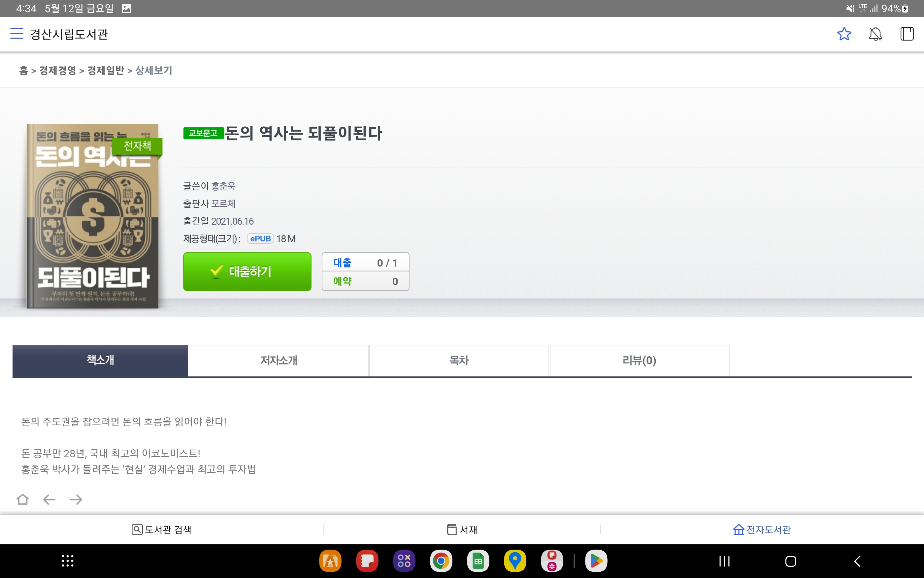924x578 pixels.
Task: Toggle the notification bell icon
Action: point(875,34)
